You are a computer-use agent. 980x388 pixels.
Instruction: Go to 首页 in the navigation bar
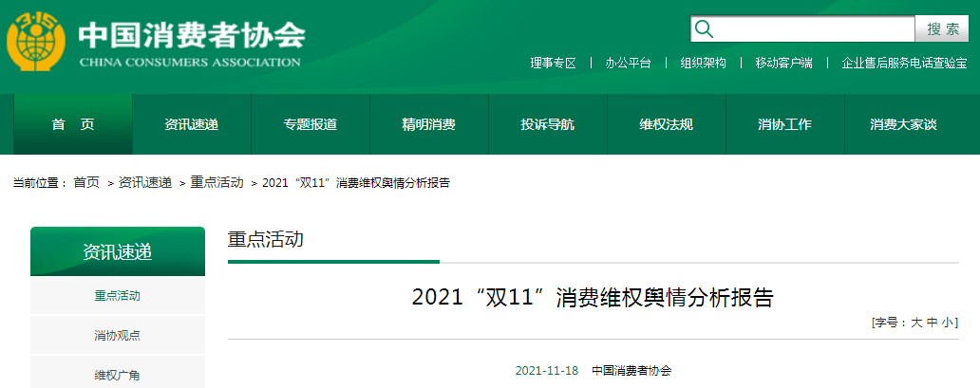(x=73, y=124)
